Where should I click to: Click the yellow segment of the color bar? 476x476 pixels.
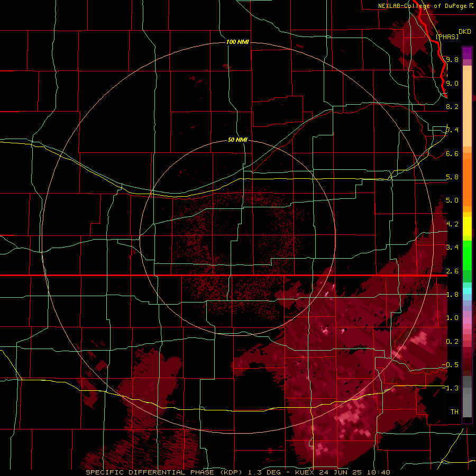[467, 226]
